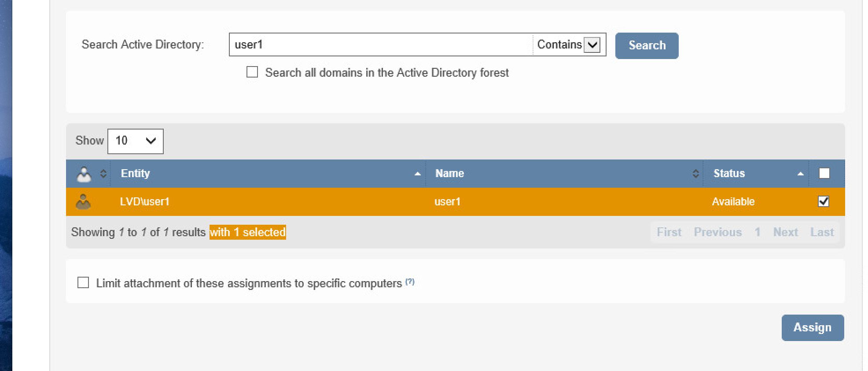Click the LVD\user1 row user icon

pos(83,202)
